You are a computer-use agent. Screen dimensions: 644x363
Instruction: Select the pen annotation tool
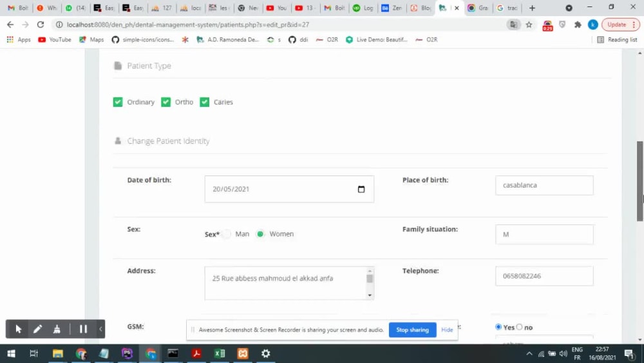tap(38, 329)
